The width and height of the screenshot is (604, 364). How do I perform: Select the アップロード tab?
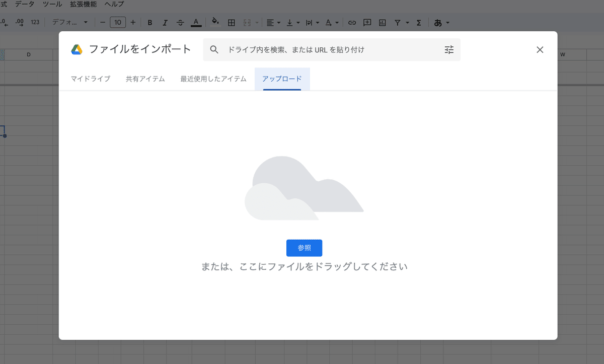point(282,79)
